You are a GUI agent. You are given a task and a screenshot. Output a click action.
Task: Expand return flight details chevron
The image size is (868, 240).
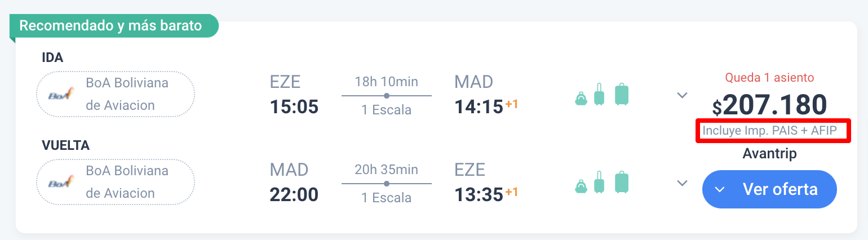pyautogui.click(x=682, y=183)
